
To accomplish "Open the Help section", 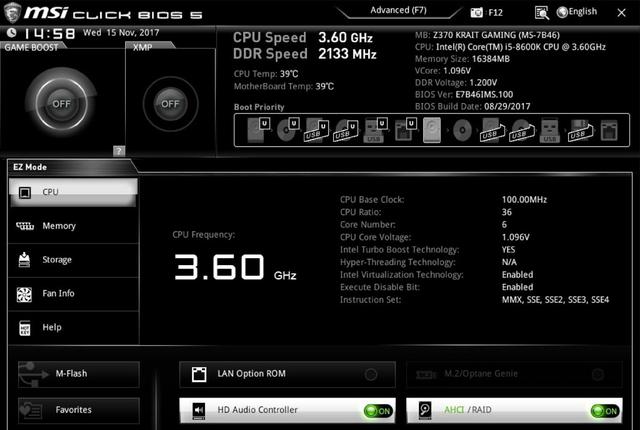I will (x=73, y=327).
